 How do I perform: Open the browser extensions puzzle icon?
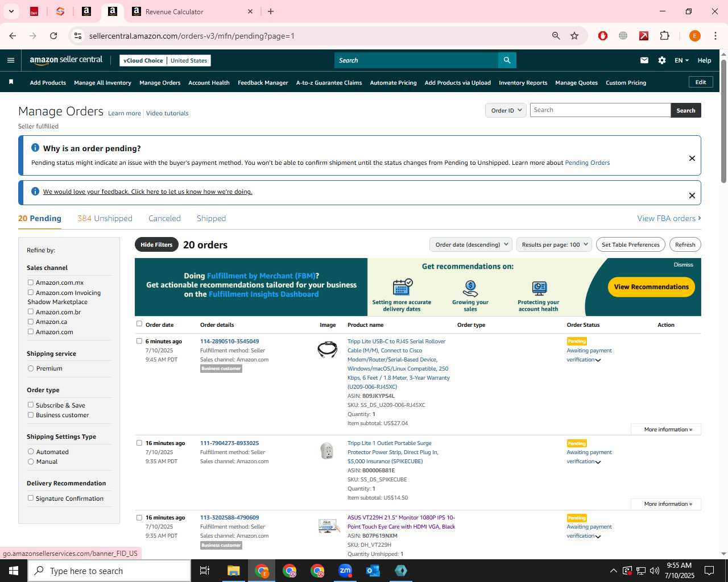click(664, 36)
